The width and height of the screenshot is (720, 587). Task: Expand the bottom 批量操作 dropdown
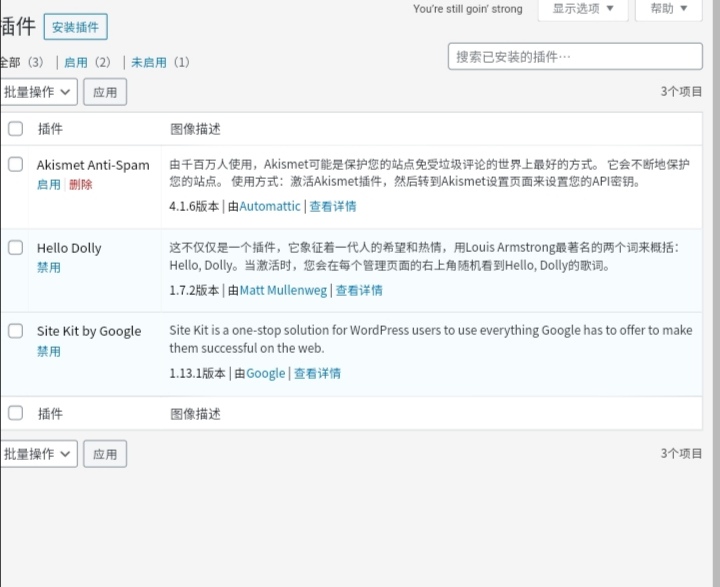pyautogui.click(x=39, y=454)
